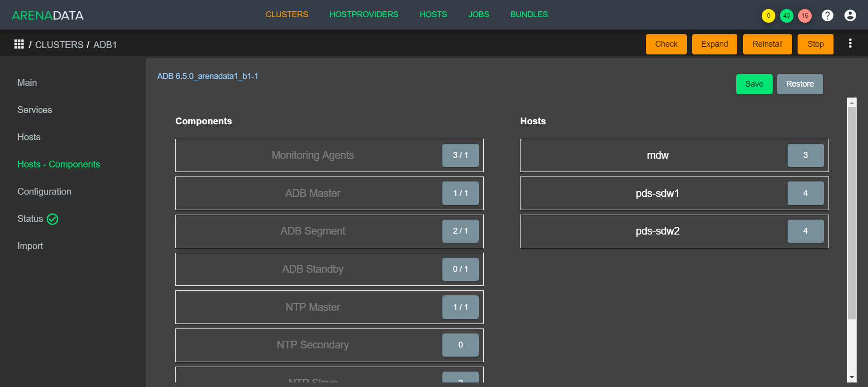The image size is (868, 387).
Task: Go to the HOSTPROVIDERS top menu
Action: 364,15
